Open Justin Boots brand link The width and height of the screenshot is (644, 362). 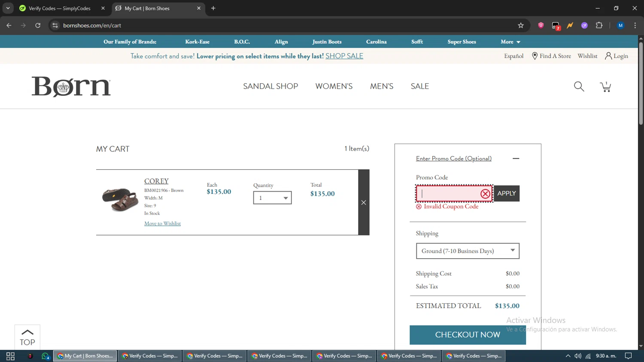327,42
